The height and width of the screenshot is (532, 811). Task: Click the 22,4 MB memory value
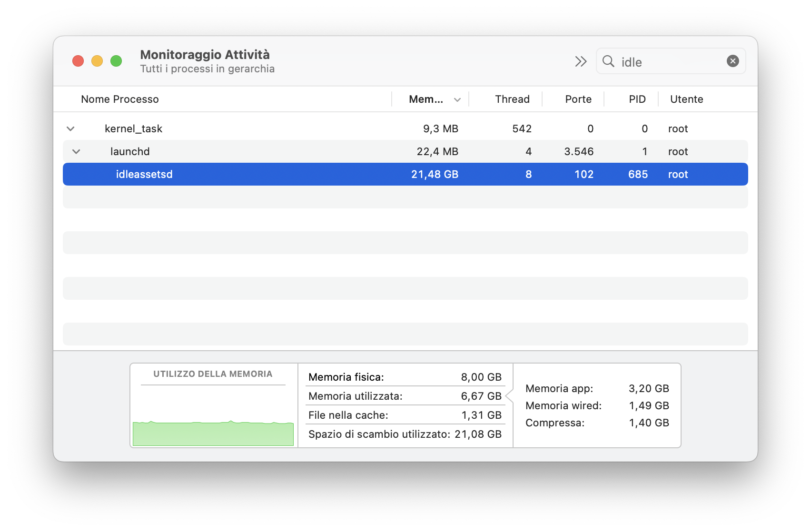[x=437, y=151]
